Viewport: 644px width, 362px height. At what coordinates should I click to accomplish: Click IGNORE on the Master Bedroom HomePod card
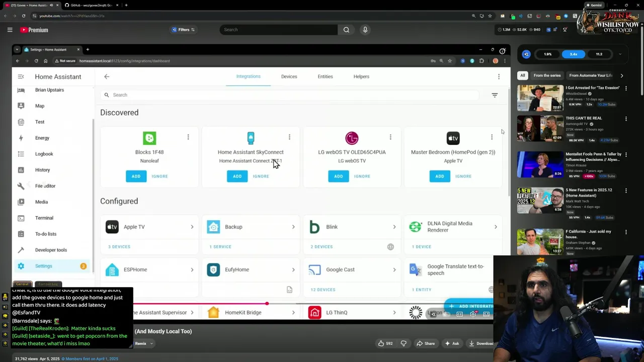(x=463, y=176)
